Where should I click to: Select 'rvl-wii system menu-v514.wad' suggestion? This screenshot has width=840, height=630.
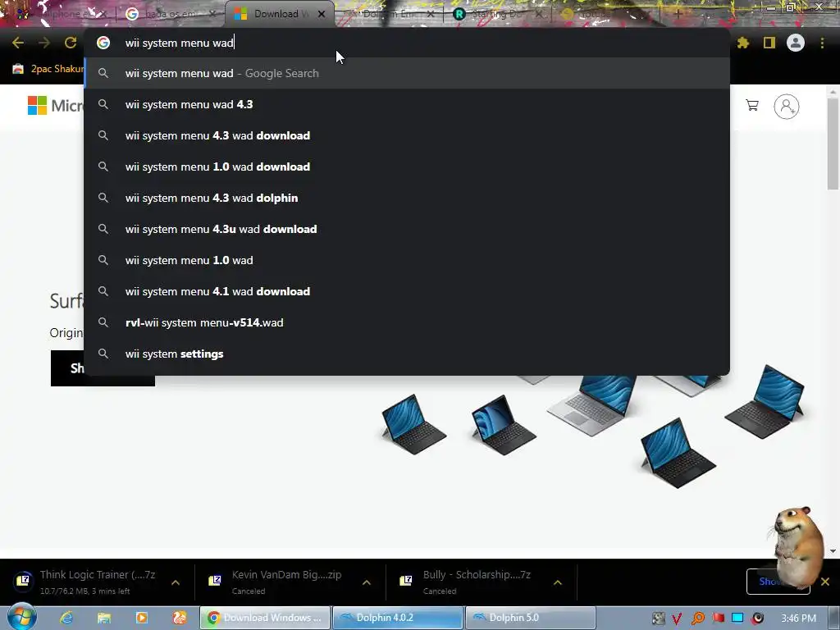coord(407,322)
